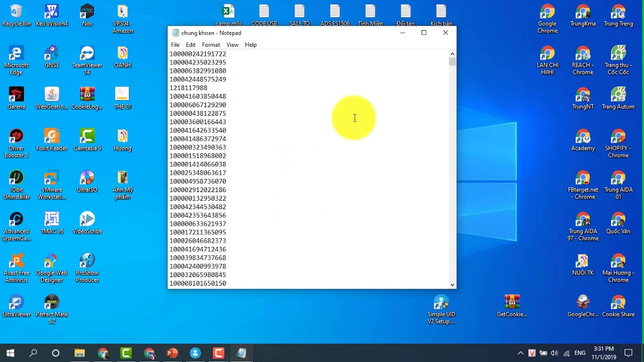The image size is (644, 362).
Task: Select the VPS04 - Amazon desktop icon
Action: pos(123,19)
